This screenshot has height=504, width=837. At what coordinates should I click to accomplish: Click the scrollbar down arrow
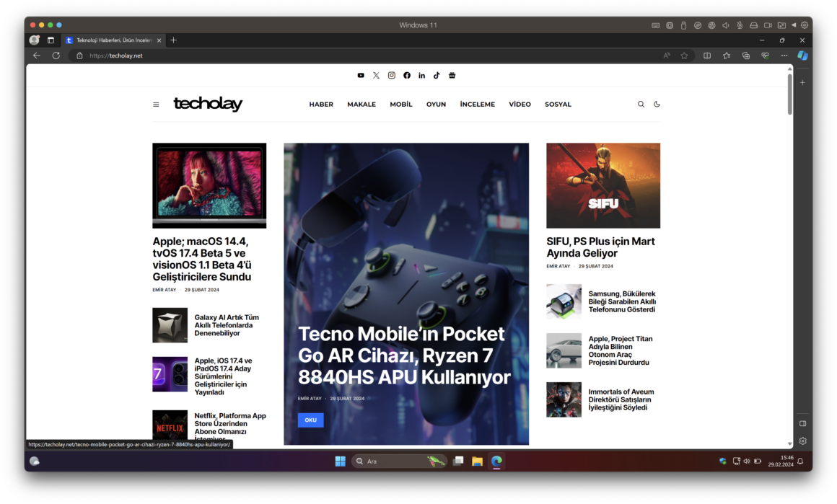pos(790,443)
